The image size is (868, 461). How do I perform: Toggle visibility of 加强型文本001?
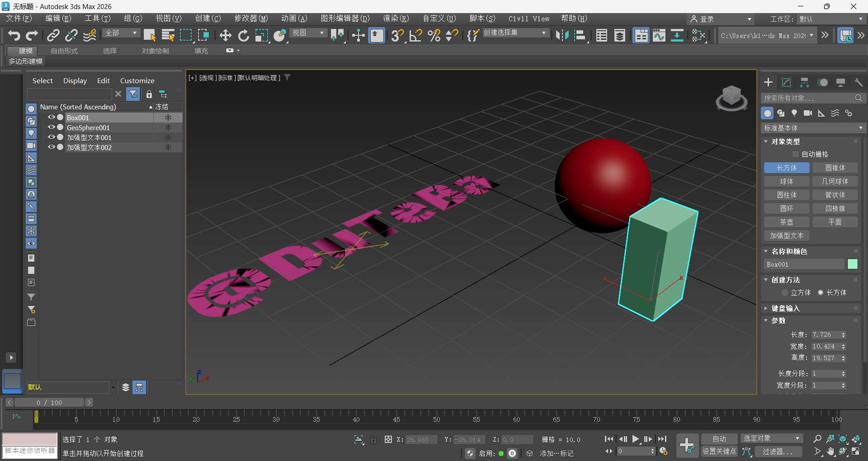(51, 137)
